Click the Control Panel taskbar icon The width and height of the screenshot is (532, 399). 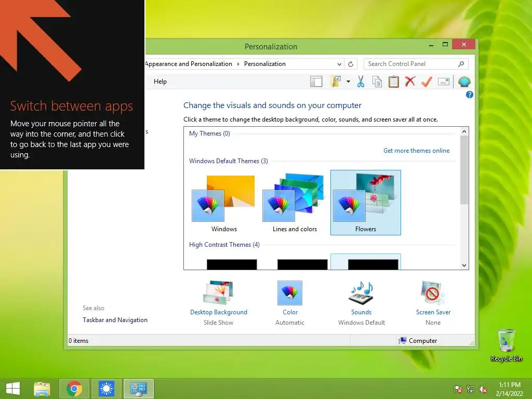[x=138, y=389]
